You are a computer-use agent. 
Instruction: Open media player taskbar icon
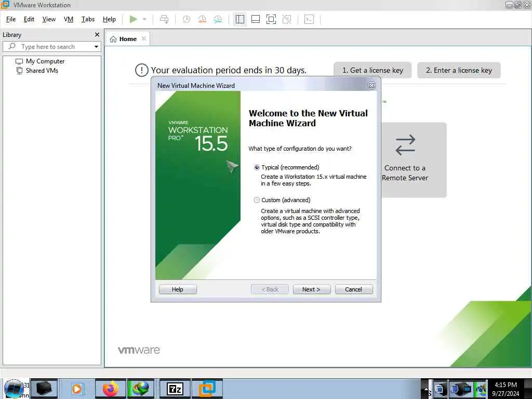[77, 389]
